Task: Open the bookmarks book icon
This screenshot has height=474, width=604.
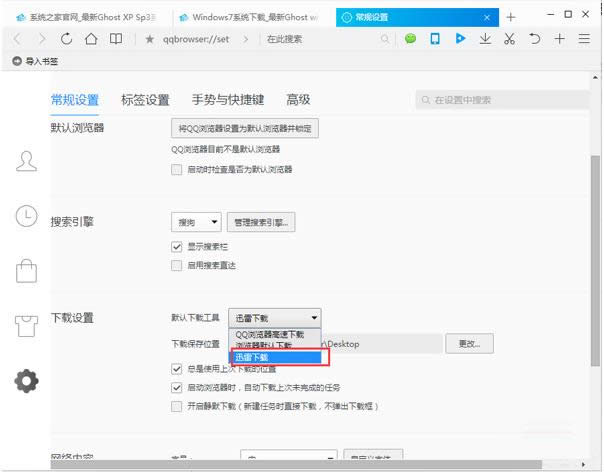Action: (116, 39)
